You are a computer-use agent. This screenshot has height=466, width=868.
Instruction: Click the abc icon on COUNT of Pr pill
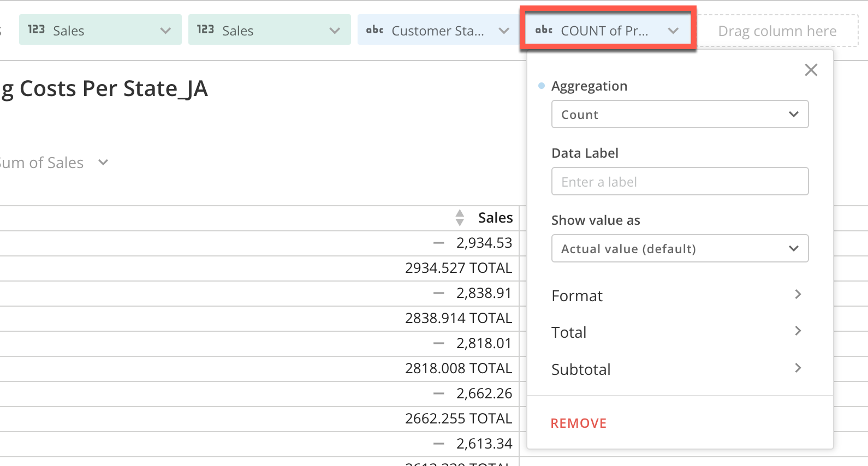(544, 30)
